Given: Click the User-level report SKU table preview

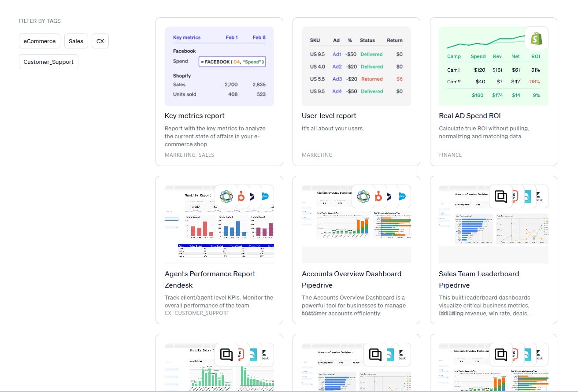Looking at the screenshot, I should (356, 66).
